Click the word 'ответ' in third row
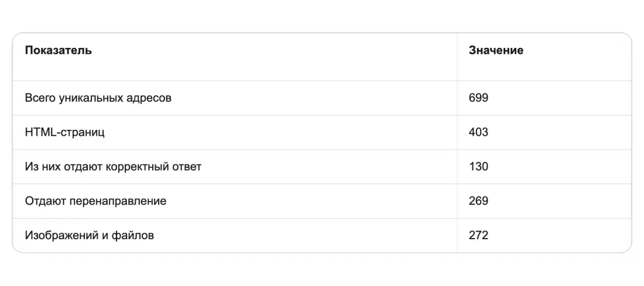Viewport: 644px width, 286px height. pyautogui.click(x=186, y=167)
